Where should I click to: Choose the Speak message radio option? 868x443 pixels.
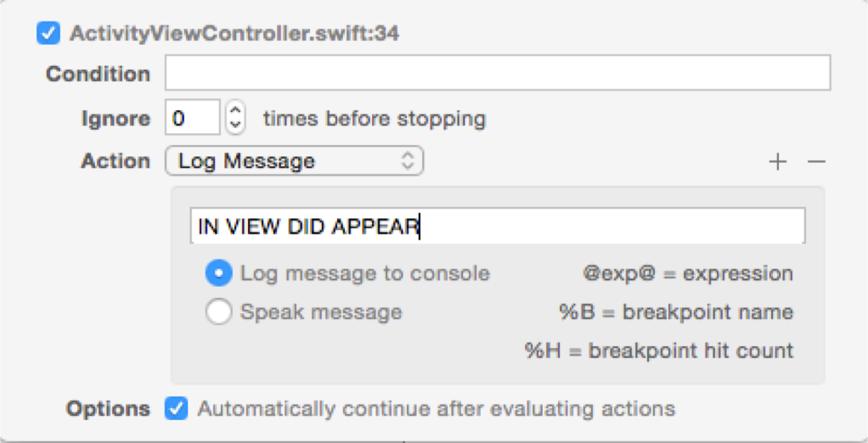pyautogui.click(x=218, y=312)
